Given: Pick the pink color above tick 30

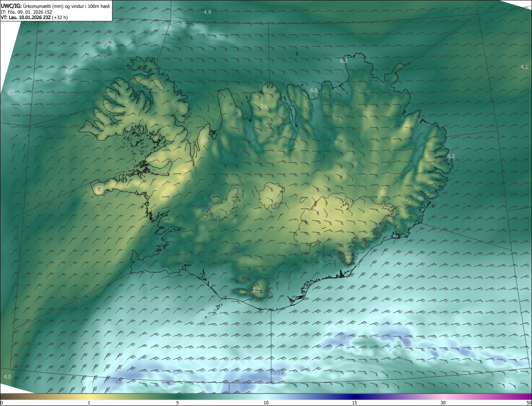Looking at the screenshot, I should tap(443, 396).
